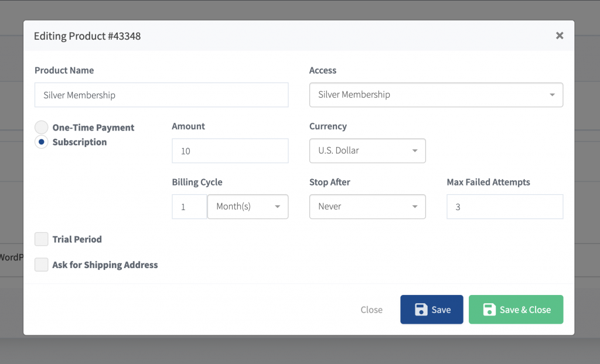Screen dimensions: 600x364
Task: Click the Billing Cycle number field
Action: (189, 207)
